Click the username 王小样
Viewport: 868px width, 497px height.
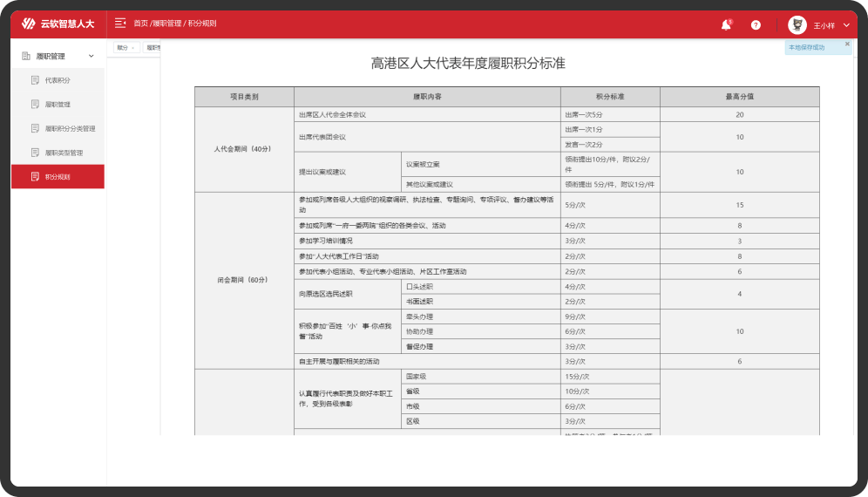point(824,26)
